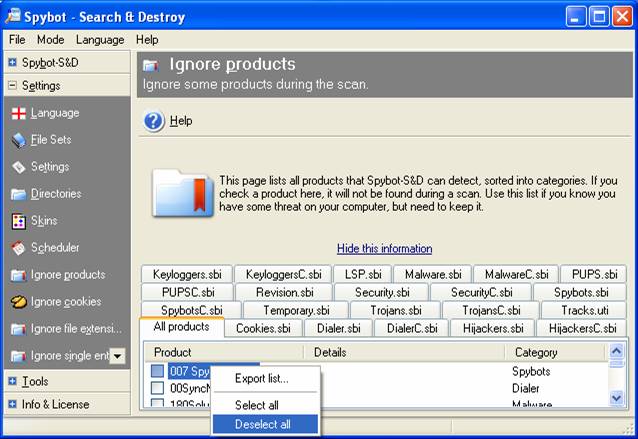The image size is (638, 439).
Task: Choose Export list... from context menu
Action: [x=265, y=379]
